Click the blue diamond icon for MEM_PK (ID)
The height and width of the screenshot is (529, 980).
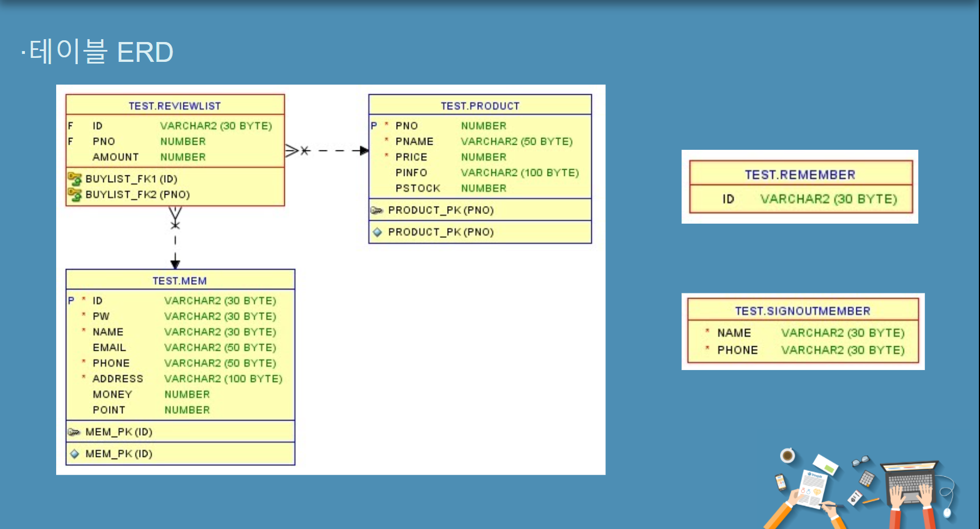[x=74, y=454]
